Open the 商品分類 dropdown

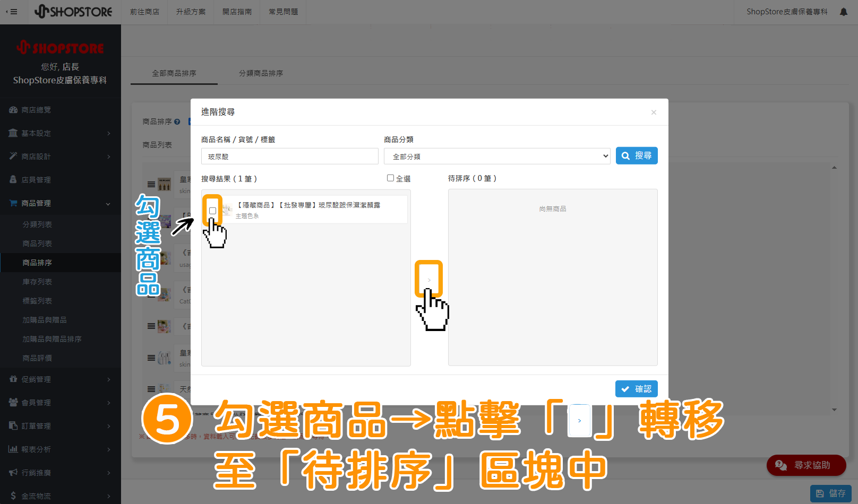click(x=497, y=156)
